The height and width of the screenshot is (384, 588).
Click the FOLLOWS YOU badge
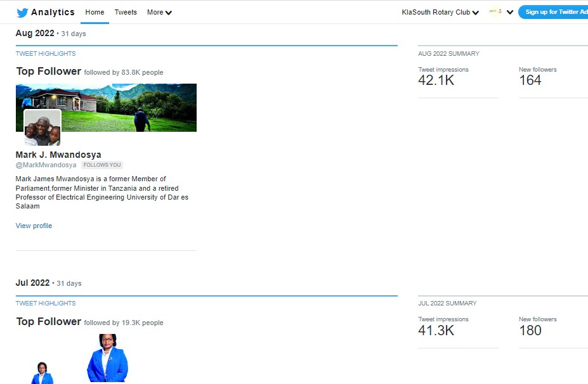(102, 165)
